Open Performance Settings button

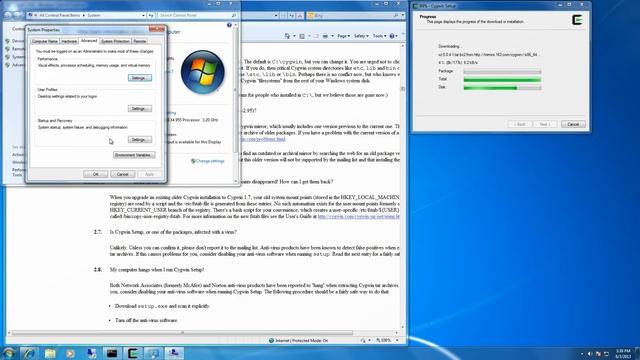coord(140,78)
